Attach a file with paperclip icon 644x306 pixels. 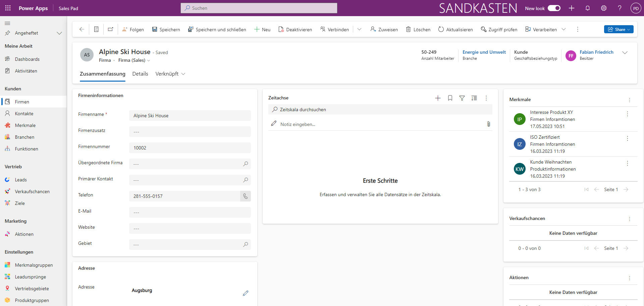pos(489,124)
